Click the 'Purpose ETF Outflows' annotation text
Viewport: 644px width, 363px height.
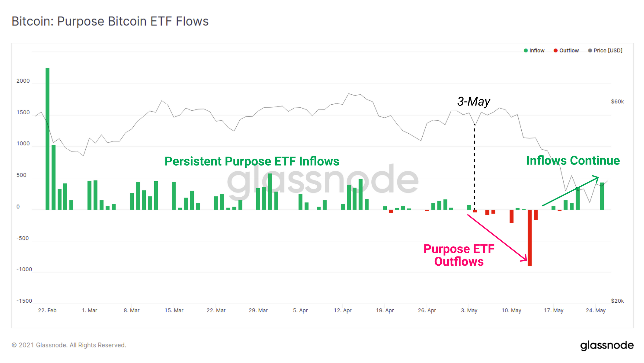[x=459, y=255]
